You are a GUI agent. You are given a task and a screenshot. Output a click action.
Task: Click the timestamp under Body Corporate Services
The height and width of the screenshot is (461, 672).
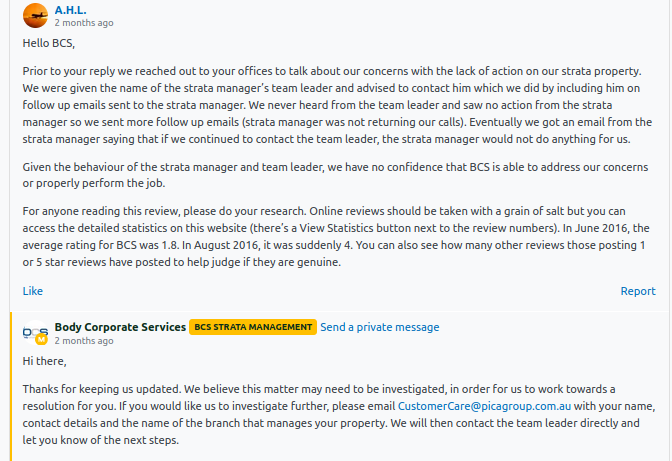[84, 341]
